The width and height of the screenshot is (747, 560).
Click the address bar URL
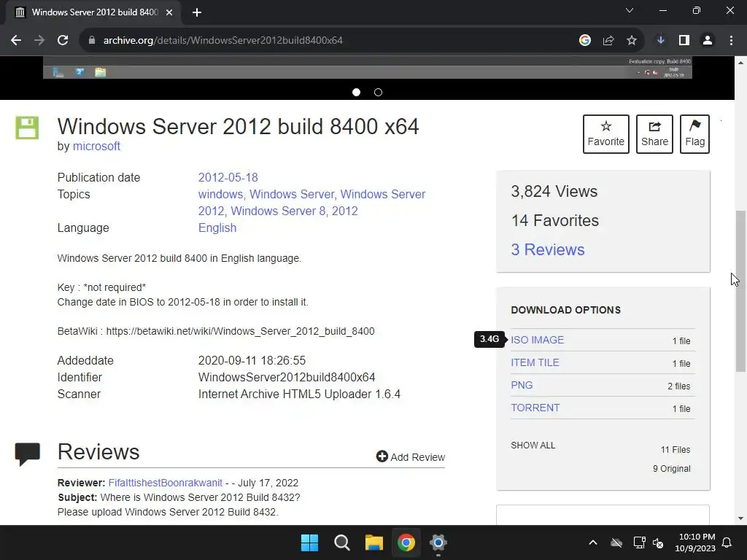point(223,41)
